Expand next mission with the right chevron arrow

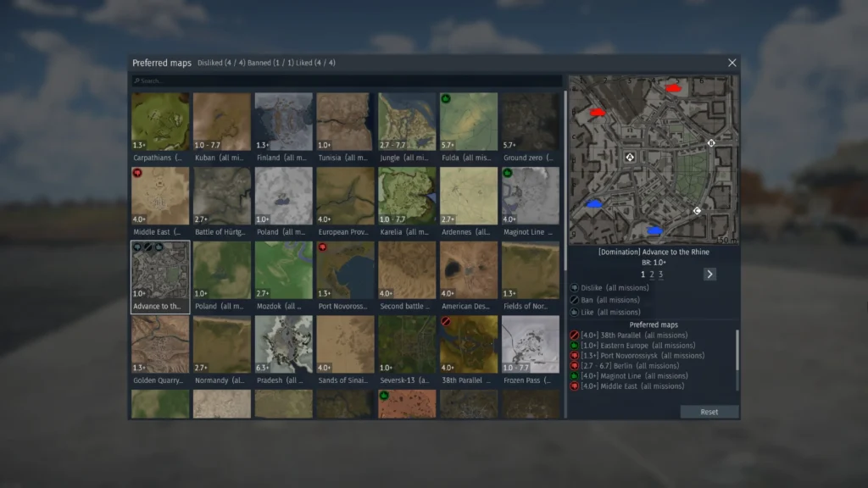[709, 274]
